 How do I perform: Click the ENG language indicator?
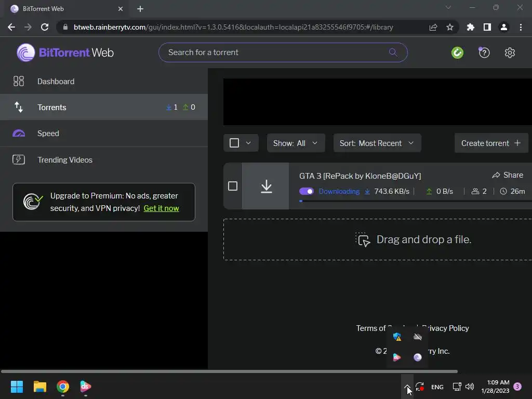[x=437, y=387]
